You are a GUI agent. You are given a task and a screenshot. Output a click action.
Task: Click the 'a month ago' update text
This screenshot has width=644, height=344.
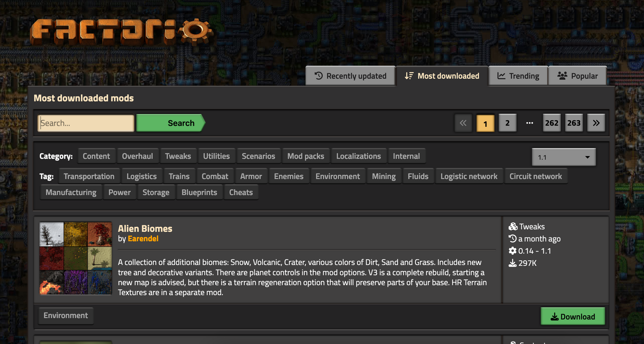click(539, 239)
